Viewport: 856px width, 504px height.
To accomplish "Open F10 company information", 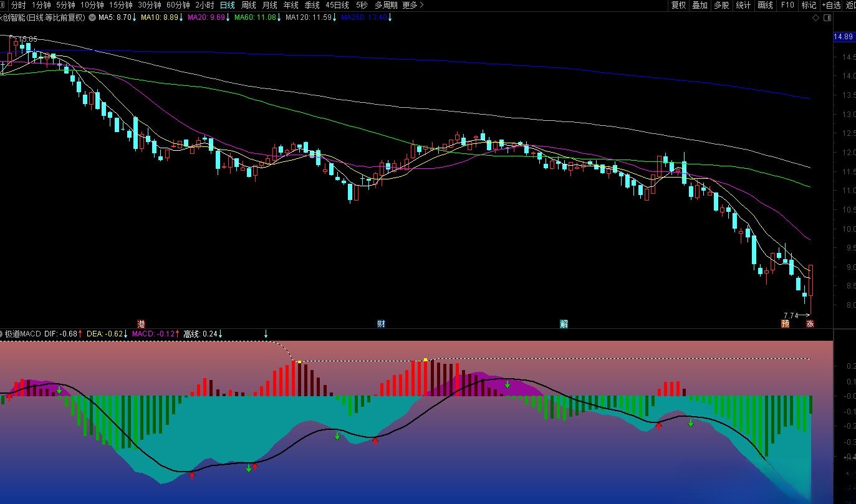I will 787,5.
